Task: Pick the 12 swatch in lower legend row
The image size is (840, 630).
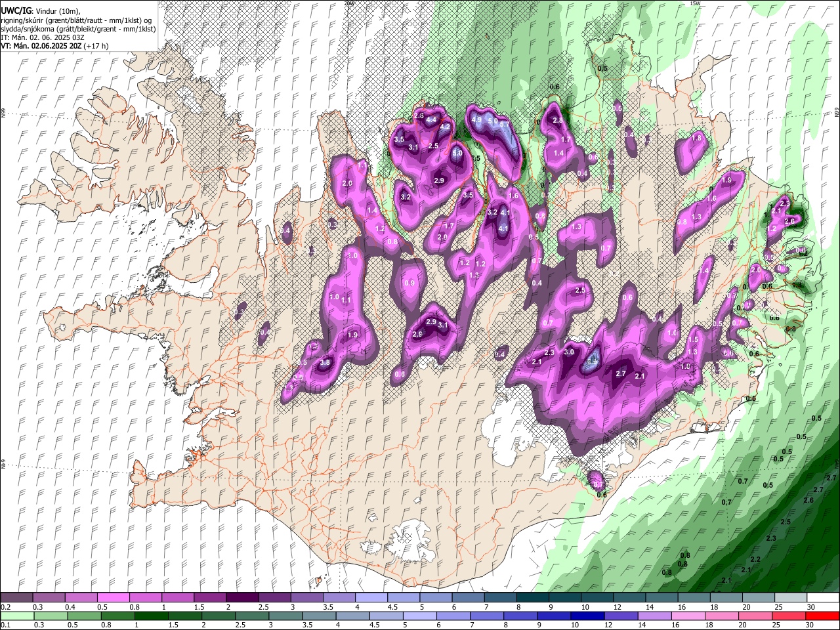Action: point(620,616)
